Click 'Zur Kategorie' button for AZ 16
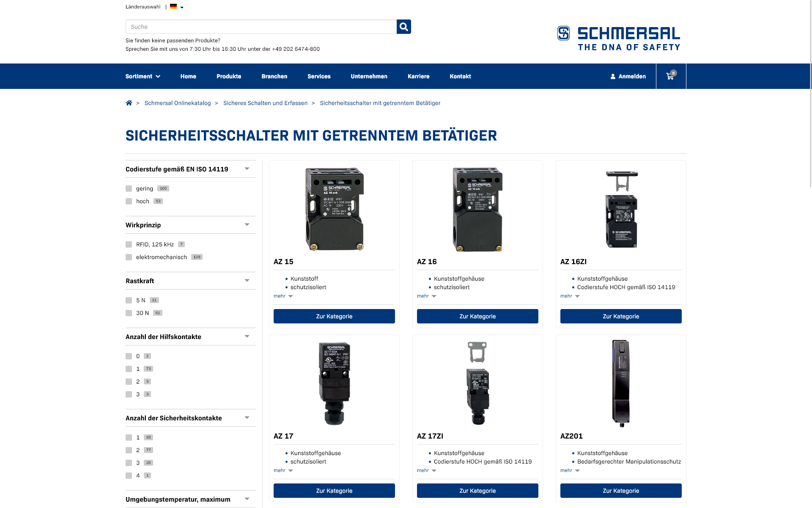This screenshot has height=508, width=812. click(x=477, y=316)
